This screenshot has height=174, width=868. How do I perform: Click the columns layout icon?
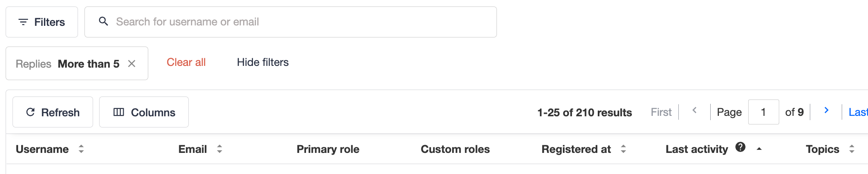[119, 112]
